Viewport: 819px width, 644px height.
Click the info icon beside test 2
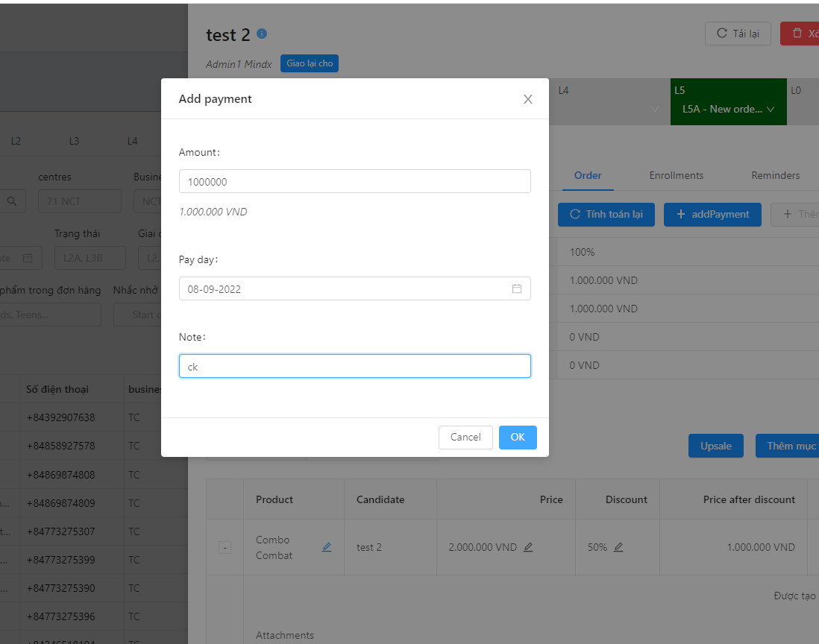262,34
